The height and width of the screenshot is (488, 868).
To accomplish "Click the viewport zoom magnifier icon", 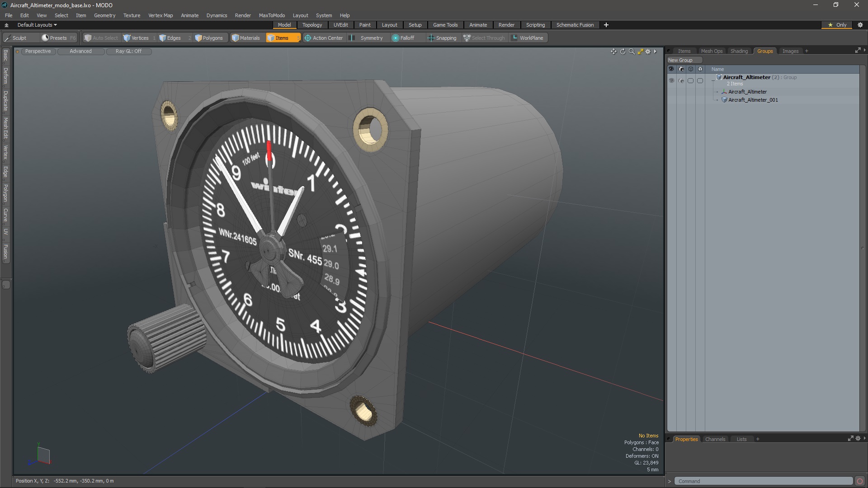I will pos(632,52).
